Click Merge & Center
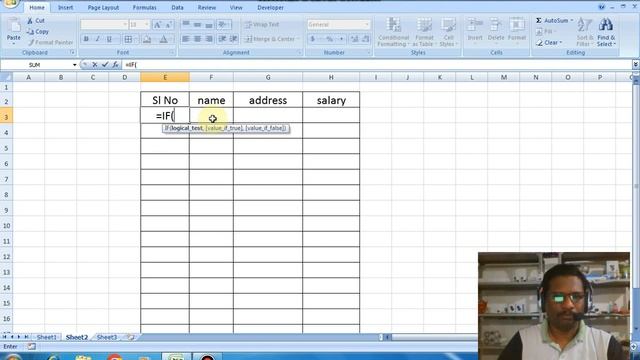Image resolution: width=640 pixels, height=360 pixels. [270, 39]
